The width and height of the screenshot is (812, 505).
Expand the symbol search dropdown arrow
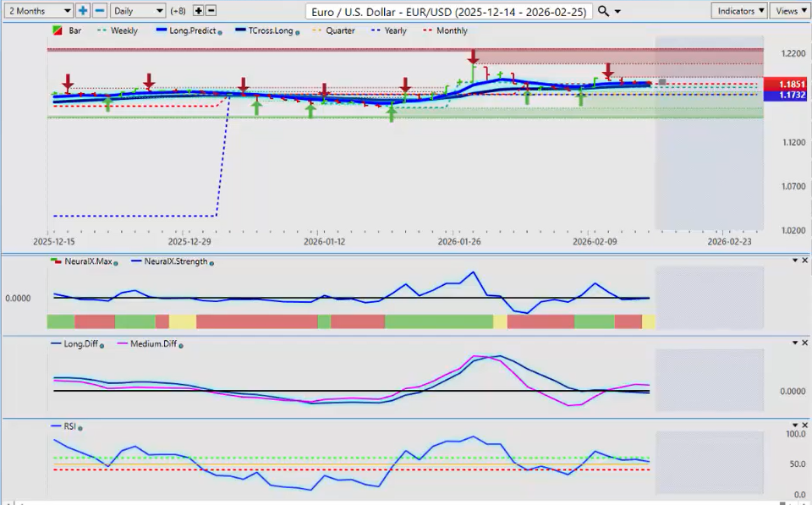pyautogui.click(x=617, y=11)
